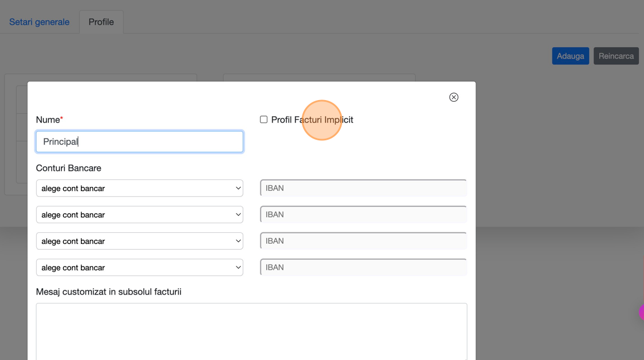This screenshot has height=360, width=644.
Task: Click the fourth IBAN field
Action: 363,267
